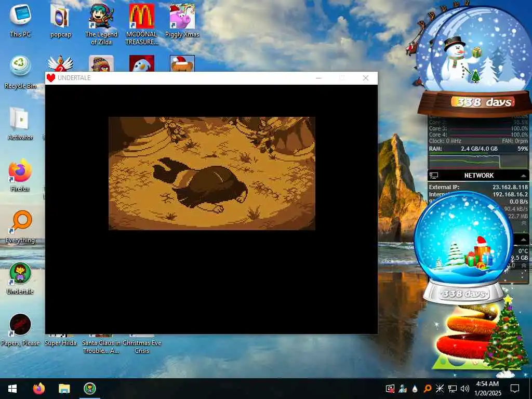This screenshot has width=532, height=399.
Task: Open the Recycle Bin
Action: (x=20, y=72)
